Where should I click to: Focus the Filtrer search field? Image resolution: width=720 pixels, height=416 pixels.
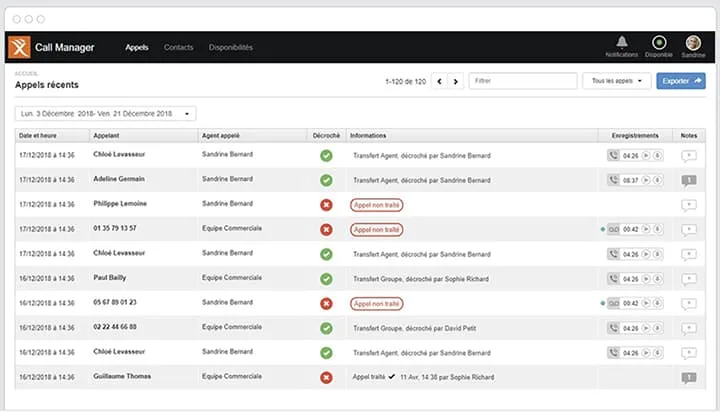523,81
